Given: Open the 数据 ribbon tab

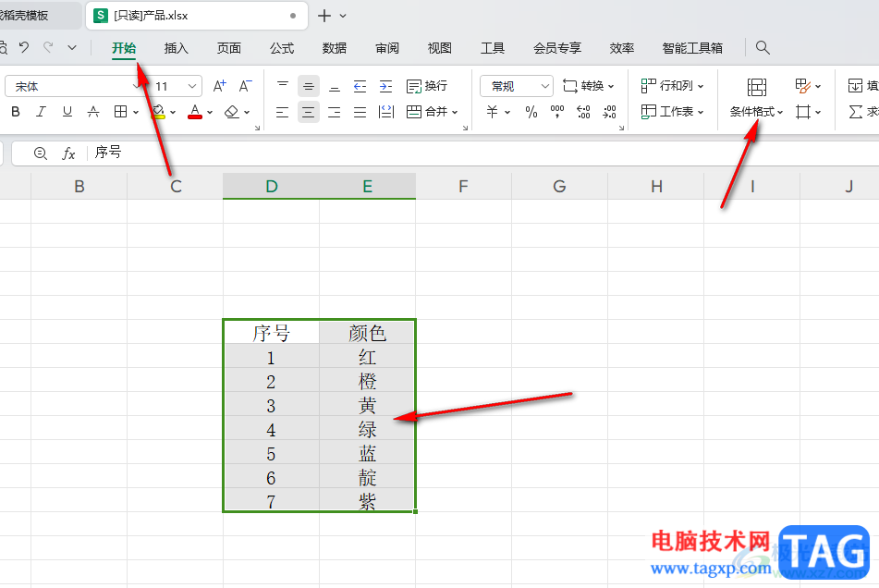Looking at the screenshot, I should (x=334, y=48).
